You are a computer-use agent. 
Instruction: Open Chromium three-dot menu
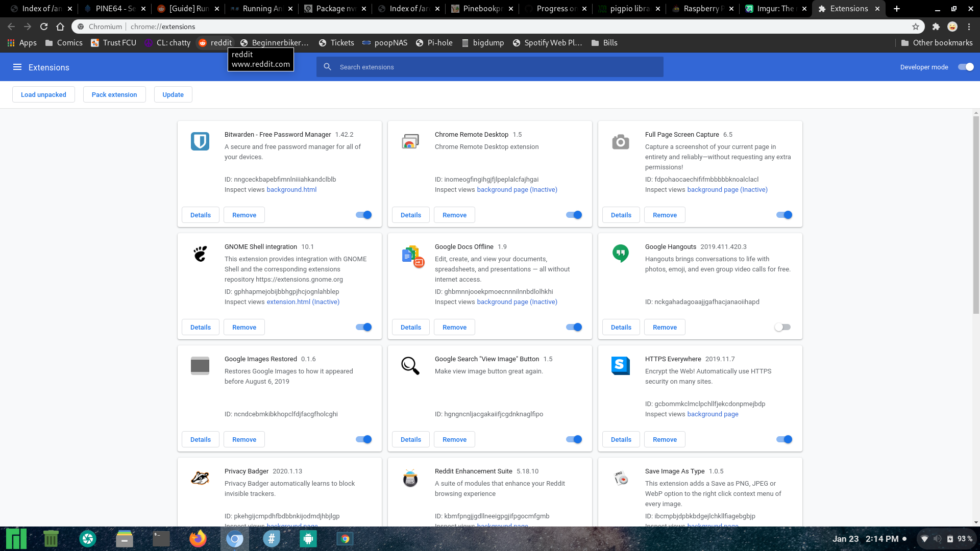click(969, 27)
